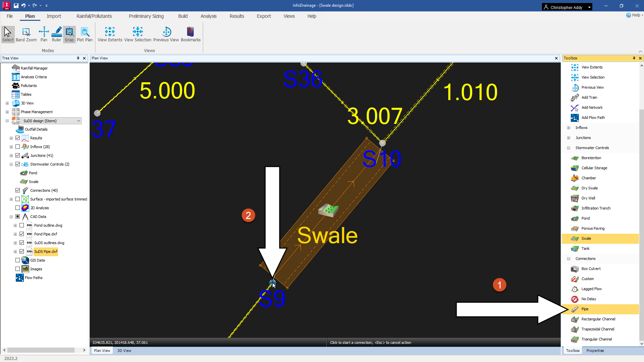Enable the Pond outline.dwg checkbox
Screen dimensions: 644x362
coord(22,225)
